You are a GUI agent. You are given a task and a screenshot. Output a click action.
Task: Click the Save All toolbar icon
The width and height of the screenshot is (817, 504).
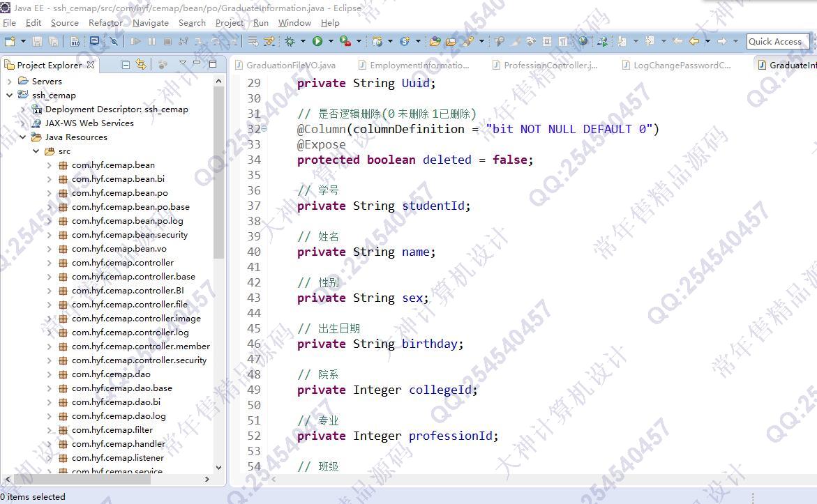tap(53, 41)
